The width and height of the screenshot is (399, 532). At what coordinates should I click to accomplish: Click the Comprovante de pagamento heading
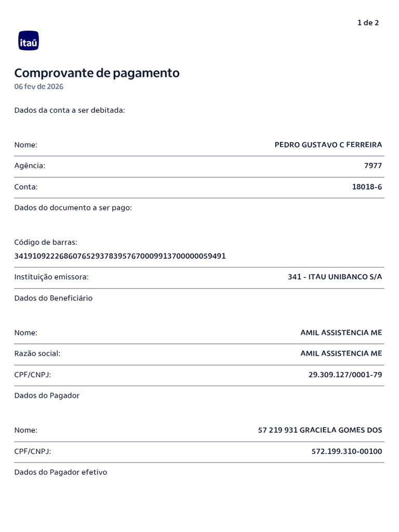tap(97, 73)
